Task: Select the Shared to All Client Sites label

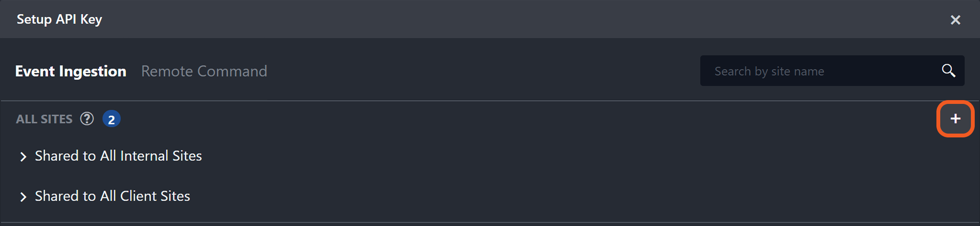Action: (113, 196)
